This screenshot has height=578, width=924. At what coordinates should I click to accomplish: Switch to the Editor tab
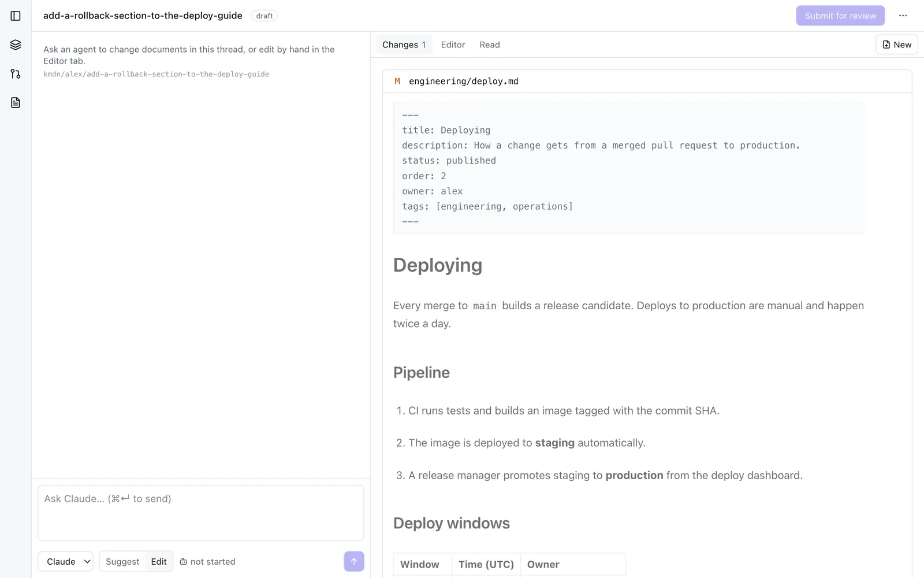click(453, 45)
